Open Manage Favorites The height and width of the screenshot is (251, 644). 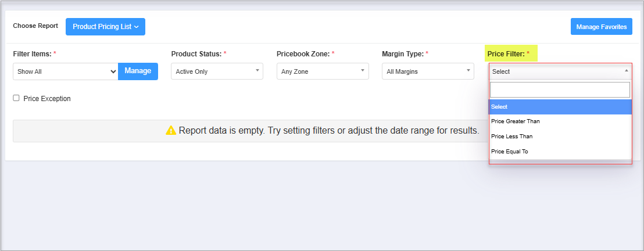(602, 27)
